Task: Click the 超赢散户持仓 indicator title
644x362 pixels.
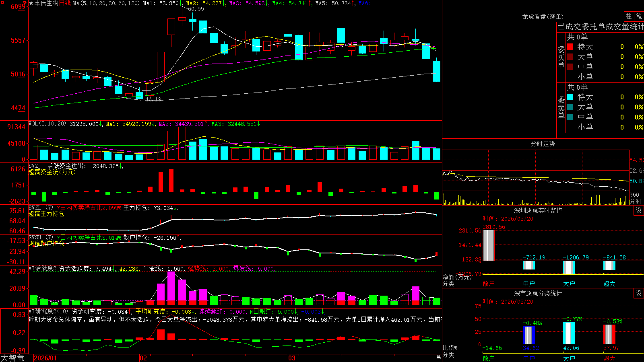Action: 46,244
